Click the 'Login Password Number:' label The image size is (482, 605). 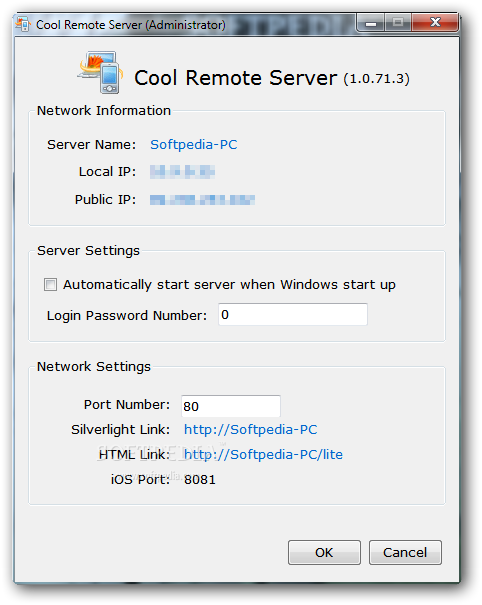coord(127,316)
